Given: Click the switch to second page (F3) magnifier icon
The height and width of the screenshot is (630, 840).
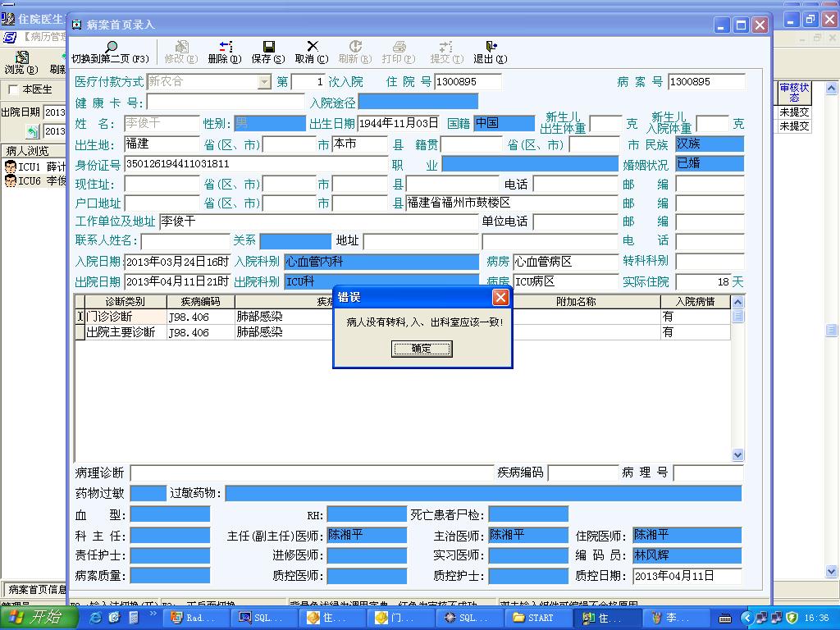Looking at the screenshot, I should [110, 48].
